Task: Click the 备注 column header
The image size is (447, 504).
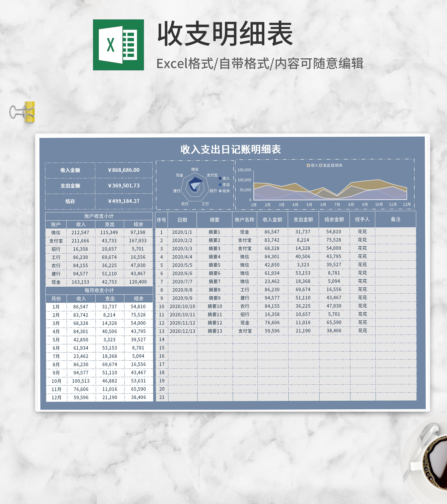Action: coord(395,219)
